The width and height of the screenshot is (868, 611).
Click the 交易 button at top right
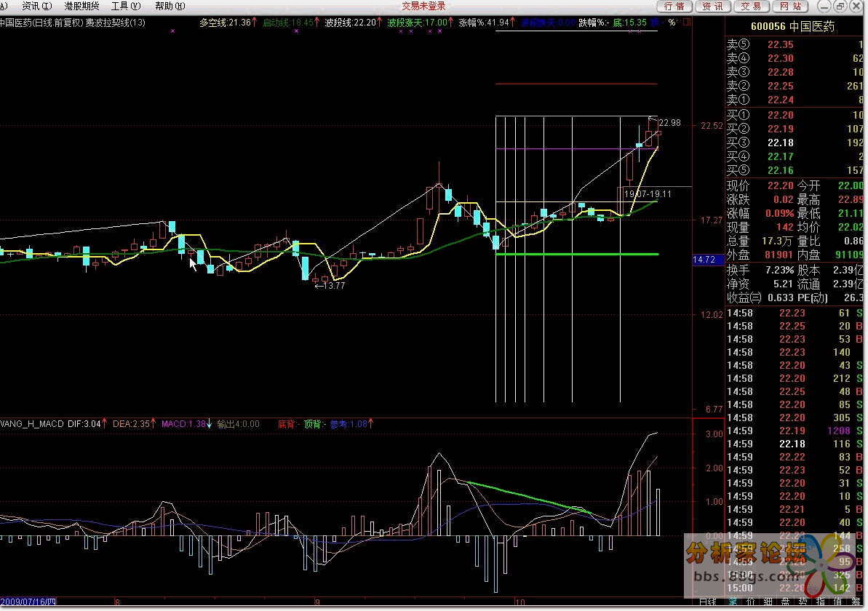click(x=751, y=6)
